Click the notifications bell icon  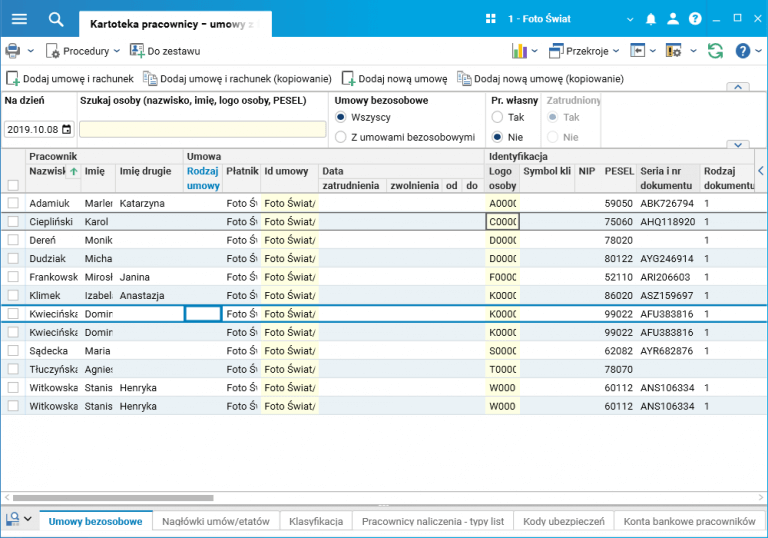click(651, 19)
